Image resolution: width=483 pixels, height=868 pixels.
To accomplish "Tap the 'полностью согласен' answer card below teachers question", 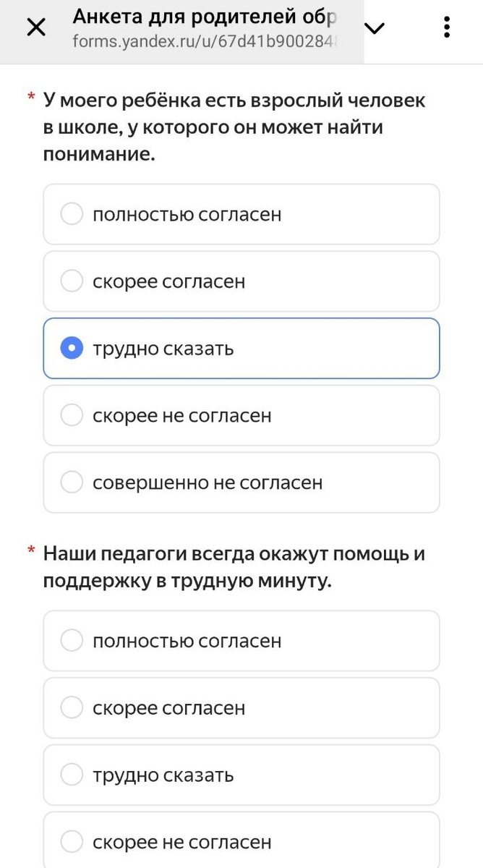I will [x=241, y=640].
